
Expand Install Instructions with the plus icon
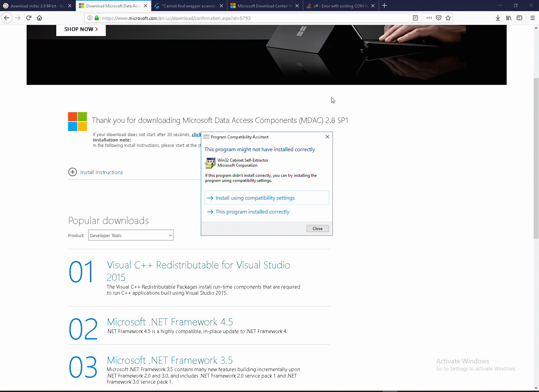(x=72, y=172)
